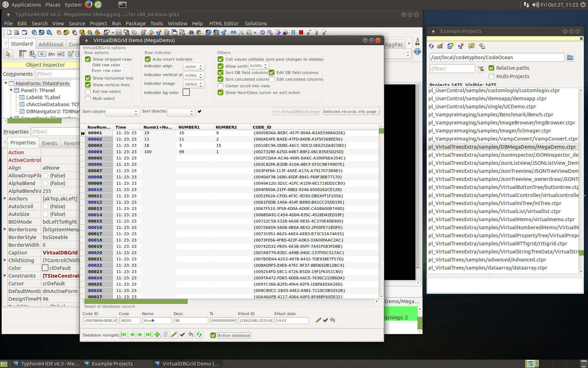Click the Save file floppy icon in IDE toolbar
The image size is (588, 368).
[119, 32]
